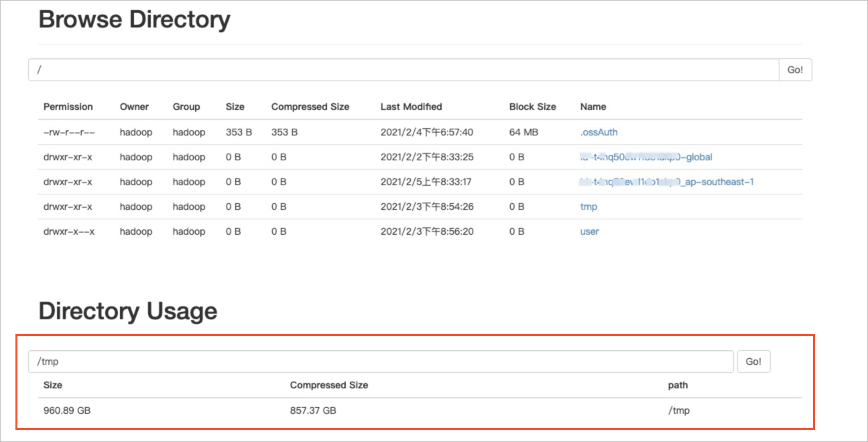Select the 2021/2/2 下午8:33:25 timestamp
The image size is (868, 442).
(427, 157)
